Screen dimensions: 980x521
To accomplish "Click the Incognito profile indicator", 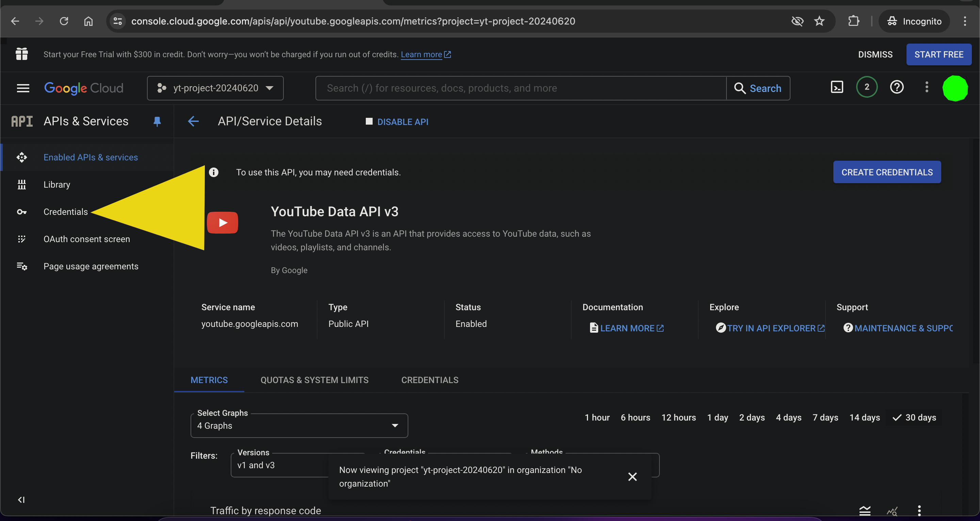I will (914, 21).
